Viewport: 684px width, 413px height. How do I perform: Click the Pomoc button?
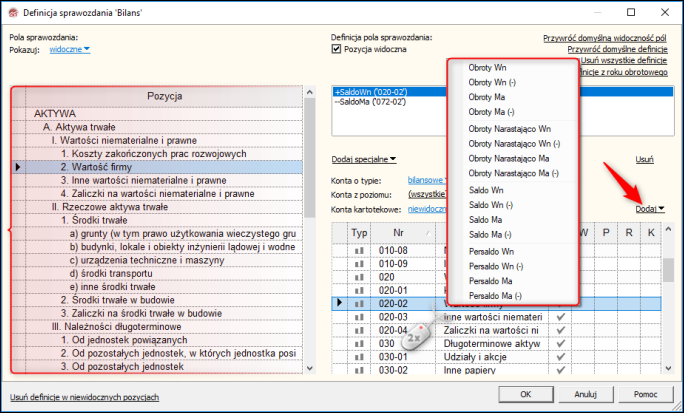click(x=646, y=394)
